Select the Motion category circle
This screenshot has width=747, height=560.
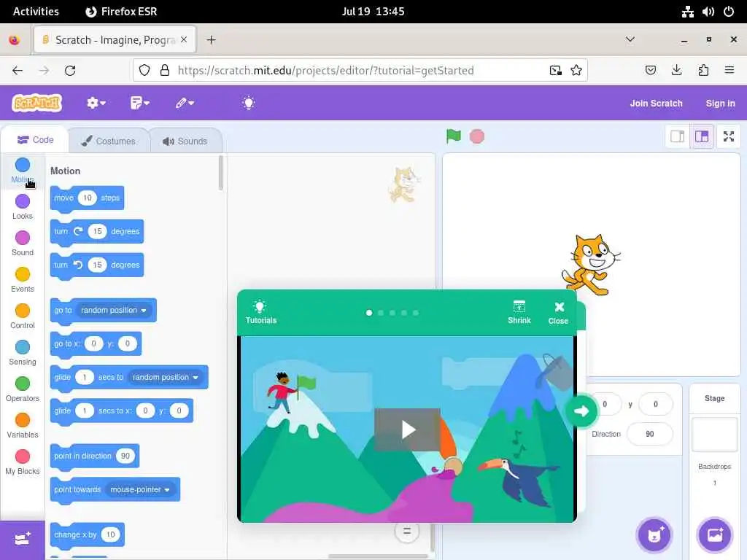tap(23, 165)
